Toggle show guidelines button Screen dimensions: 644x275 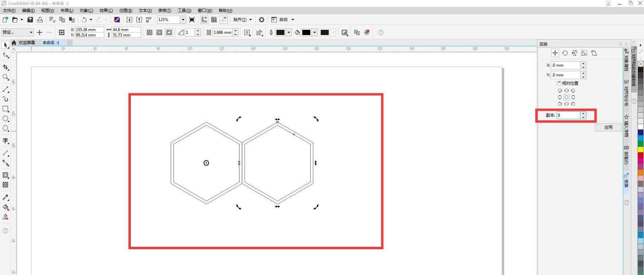224,19
